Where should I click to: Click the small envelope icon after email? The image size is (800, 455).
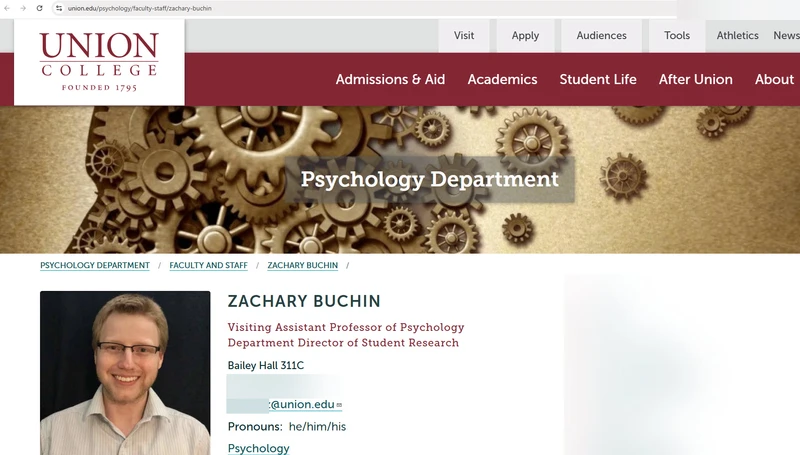coord(339,406)
